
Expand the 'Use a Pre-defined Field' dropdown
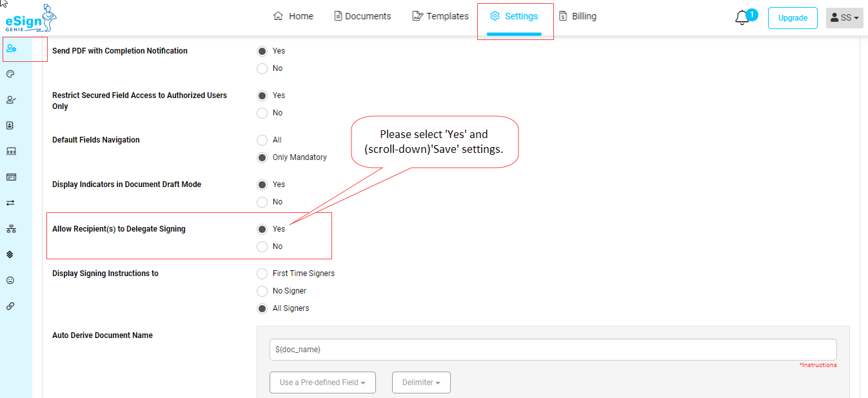point(322,383)
